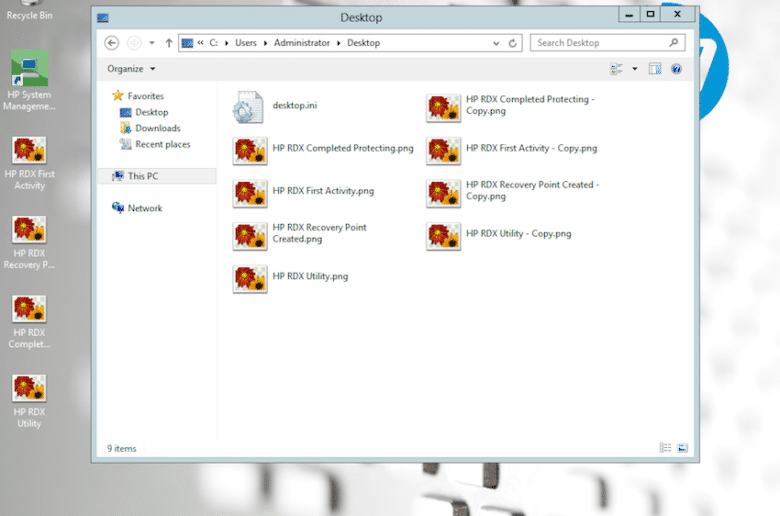Open the Organize menu
Viewport: 780px width, 516px height.
click(x=131, y=69)
